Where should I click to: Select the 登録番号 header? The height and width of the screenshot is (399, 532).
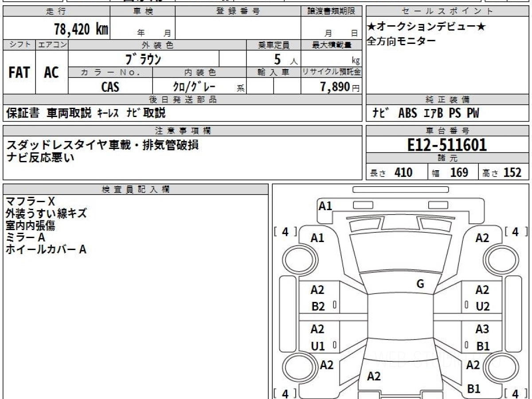tap(238, 12)
